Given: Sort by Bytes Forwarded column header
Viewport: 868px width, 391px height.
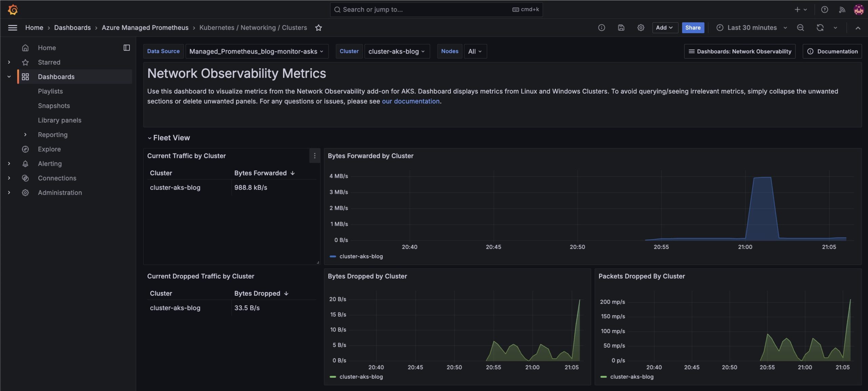Looking at the screenshot, I should 264,173.
